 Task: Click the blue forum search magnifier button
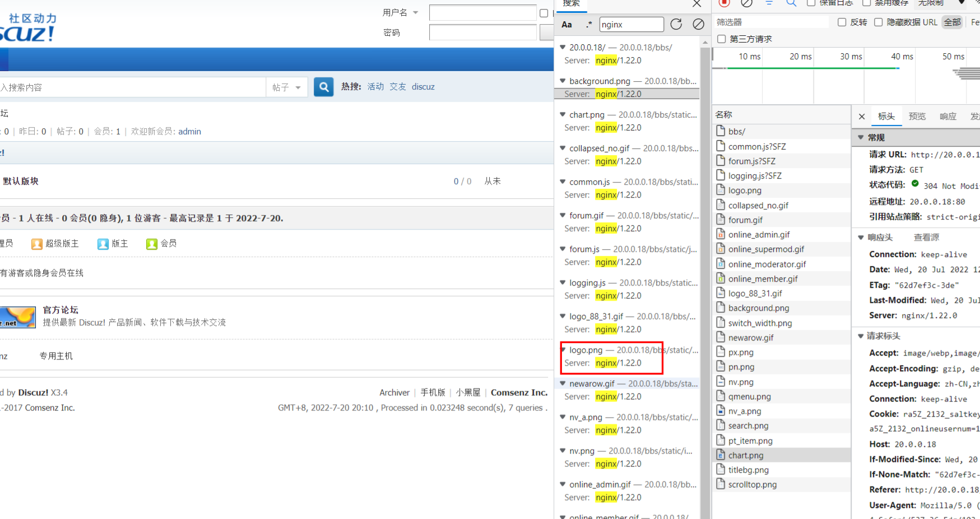[x=323, y=87]
